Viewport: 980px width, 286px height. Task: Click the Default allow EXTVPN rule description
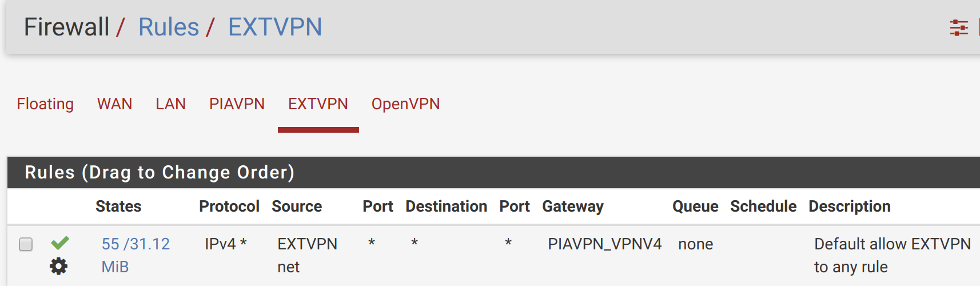(892, 255)
